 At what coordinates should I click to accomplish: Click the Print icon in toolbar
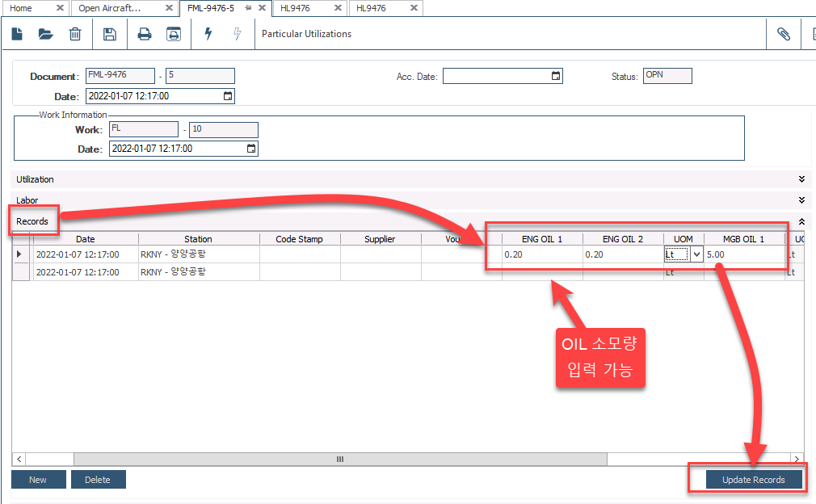(x=145, y=34)
